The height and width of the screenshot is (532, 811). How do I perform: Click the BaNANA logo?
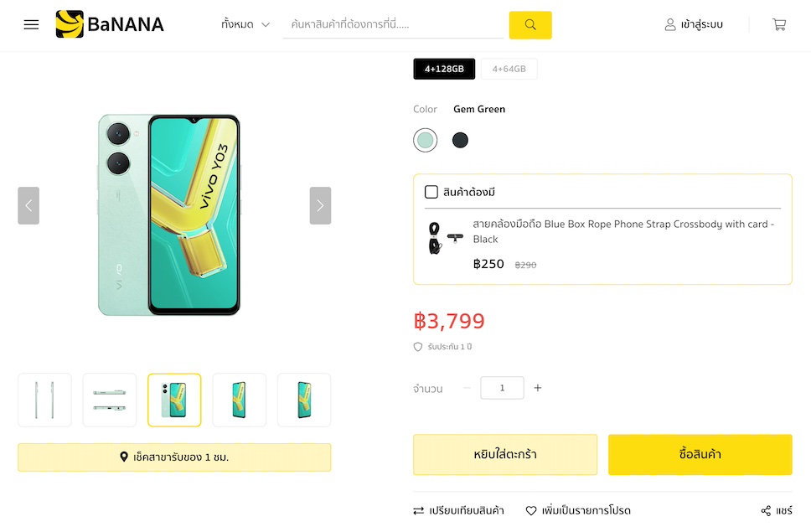coord(110,24)
